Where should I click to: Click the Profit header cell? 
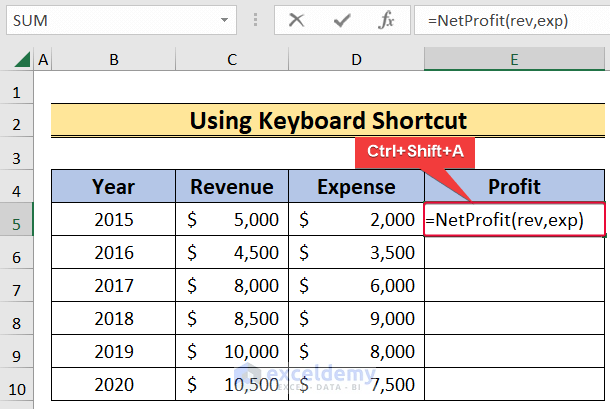[514, 186]
